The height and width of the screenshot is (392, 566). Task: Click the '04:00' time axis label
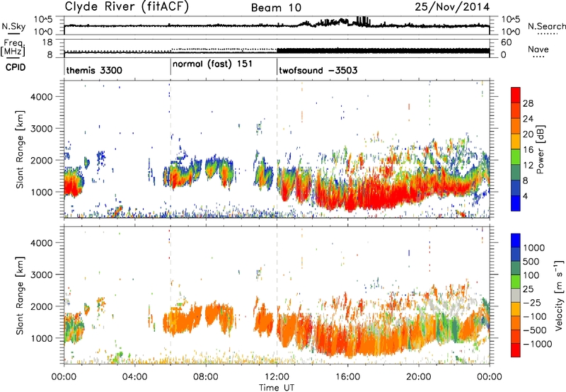[x=134, y=377]
